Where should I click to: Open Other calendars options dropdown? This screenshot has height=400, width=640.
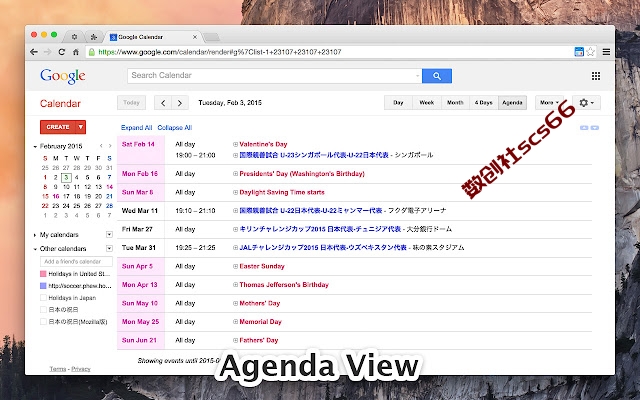[109, 248]
